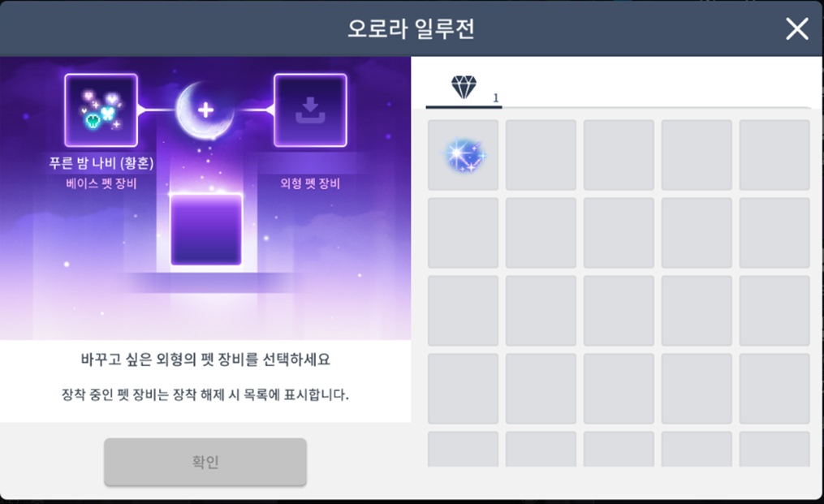Image resolution: width=824 pixels, height=504 pixels.
Task: Click the item count number beside the diamond
Action: pyautogui.click(x=495, y=97)
